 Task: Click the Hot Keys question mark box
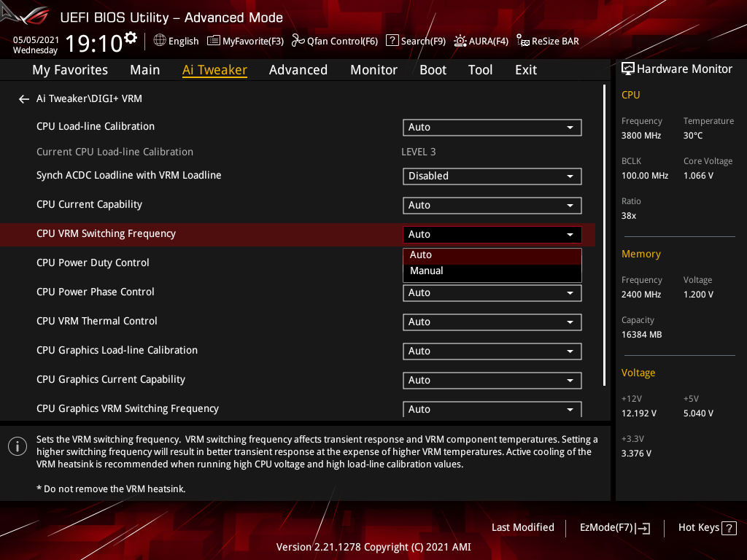(x=729, y=528)
